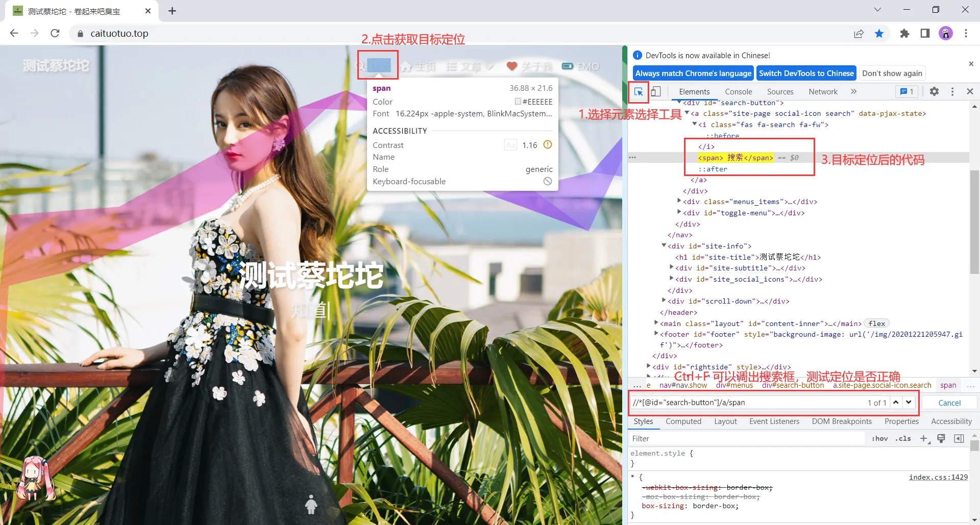The image size is (980, 525).
Task: Toggle the .cls class editor
Action: pos(903,438)
